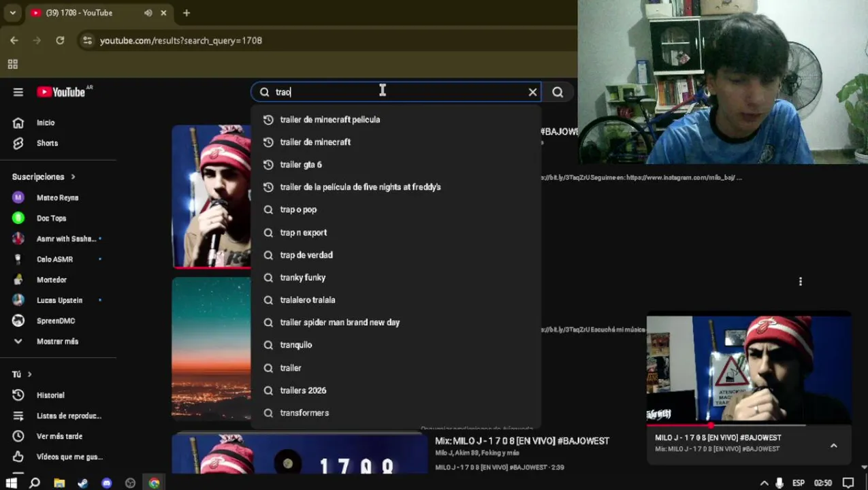The height and width of the screenshot is (490, 868).
Task: Pick suggestion 'tranky funky'
Action: tap(396, 278)
